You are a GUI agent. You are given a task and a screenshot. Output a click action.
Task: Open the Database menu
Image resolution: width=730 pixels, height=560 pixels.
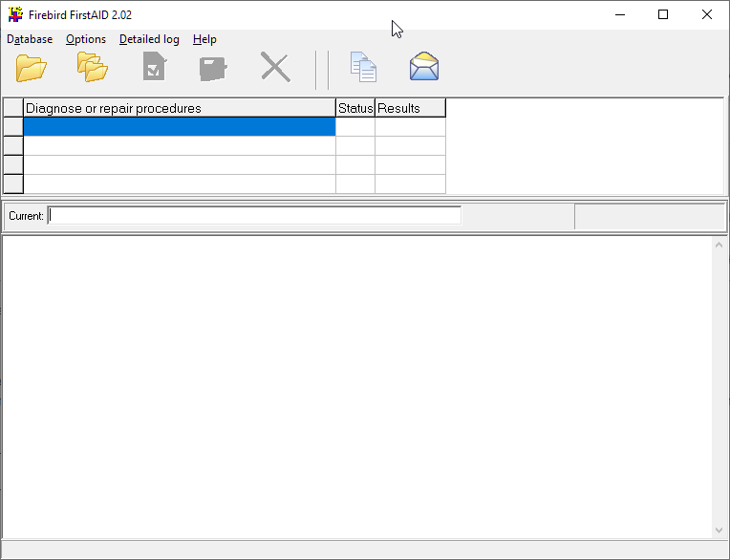tap(30, 39)
